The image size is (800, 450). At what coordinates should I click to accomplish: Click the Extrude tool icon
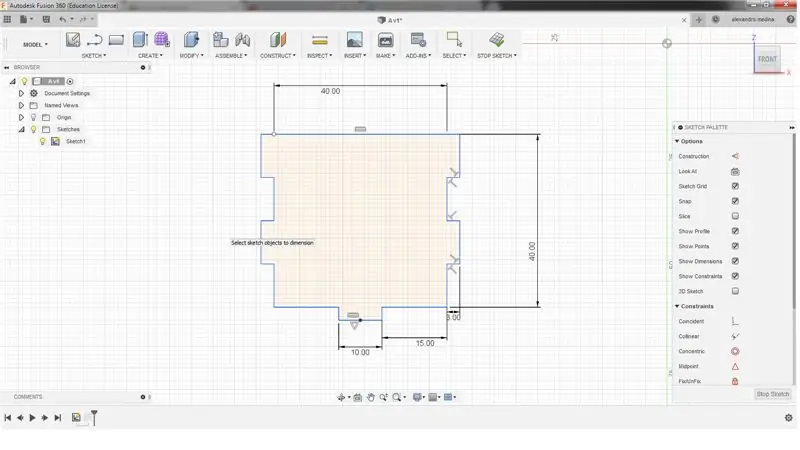[140, 40]
